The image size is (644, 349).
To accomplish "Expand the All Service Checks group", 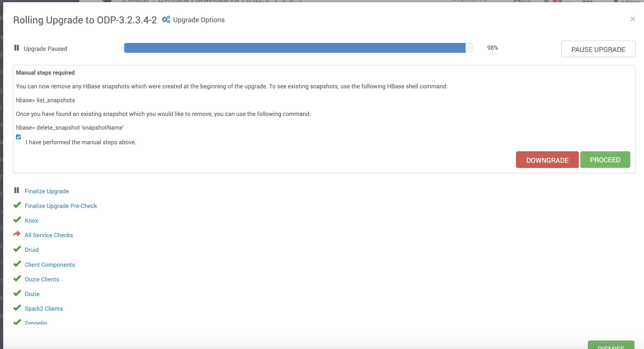I will click(x=49, y=235).
